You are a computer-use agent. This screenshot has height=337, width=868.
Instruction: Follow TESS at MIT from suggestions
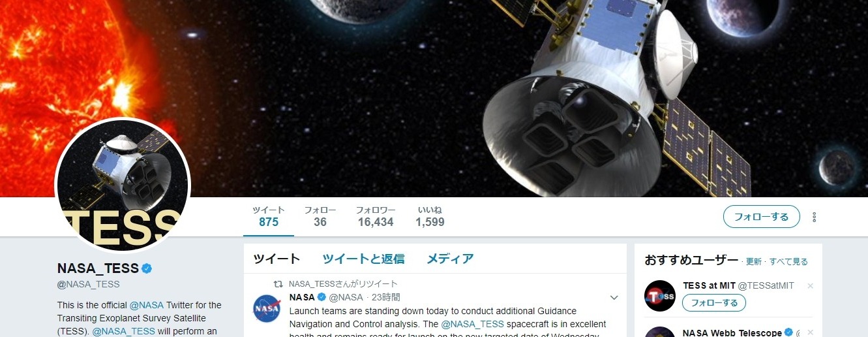tap(714, 303)
